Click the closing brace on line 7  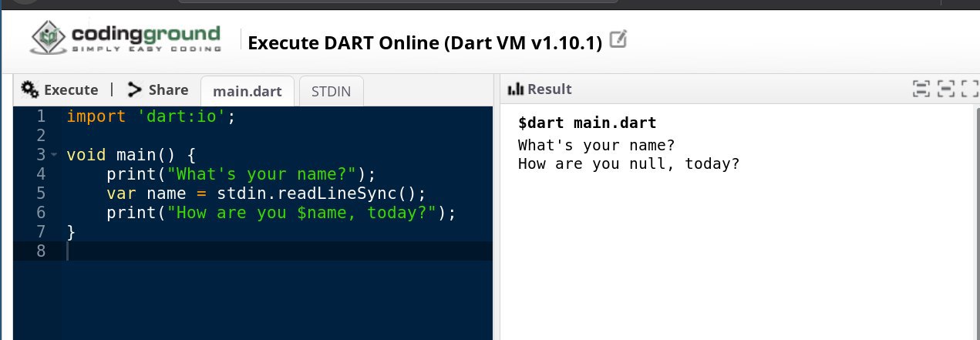pos(71,232)
